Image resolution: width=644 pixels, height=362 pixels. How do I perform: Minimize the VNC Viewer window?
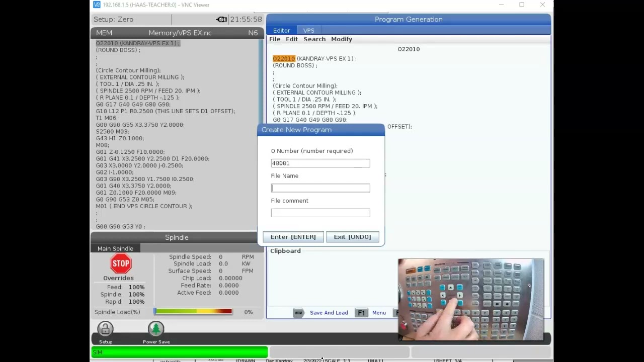coord(501,5)
